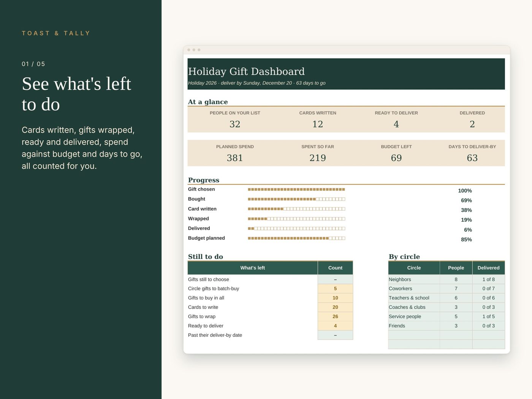532x399 pixels.
Task: Click the 'Coaches & clubs' row
Action: 446,307
